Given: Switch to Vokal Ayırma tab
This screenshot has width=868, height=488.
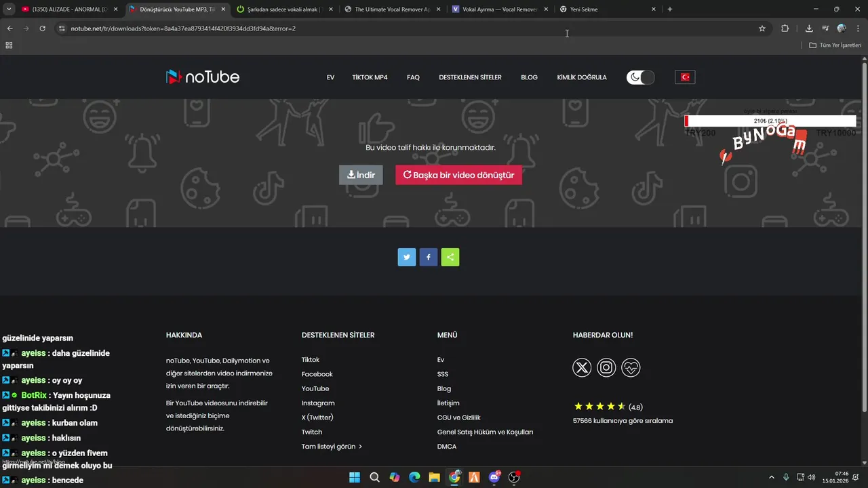Looking at the screenshot, I should (x=499, y=9).
